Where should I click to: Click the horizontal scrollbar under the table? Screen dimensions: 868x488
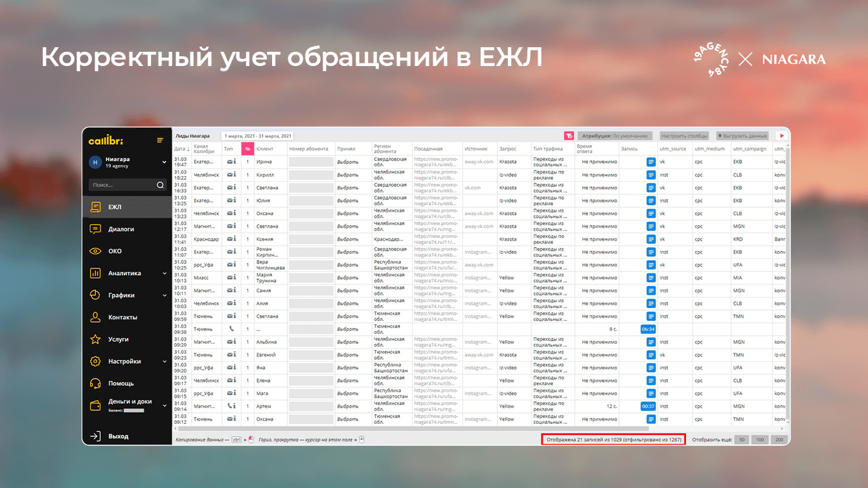pos(413,428)
